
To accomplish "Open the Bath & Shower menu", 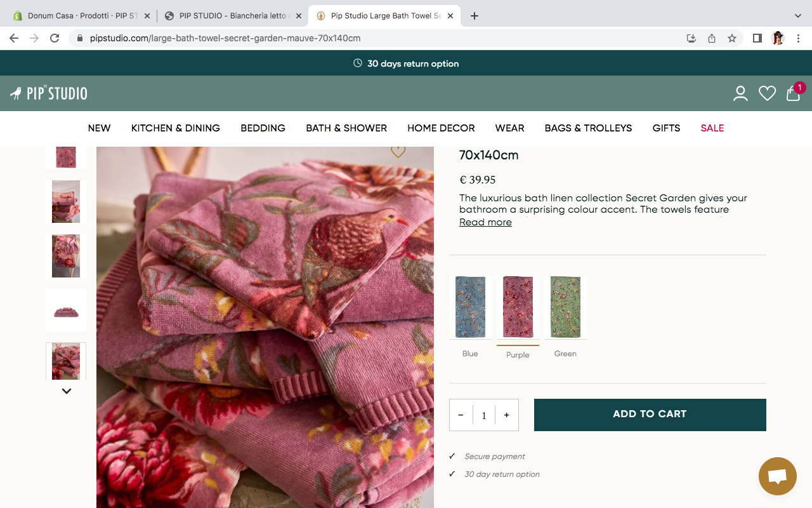I will tap(346, 128).
